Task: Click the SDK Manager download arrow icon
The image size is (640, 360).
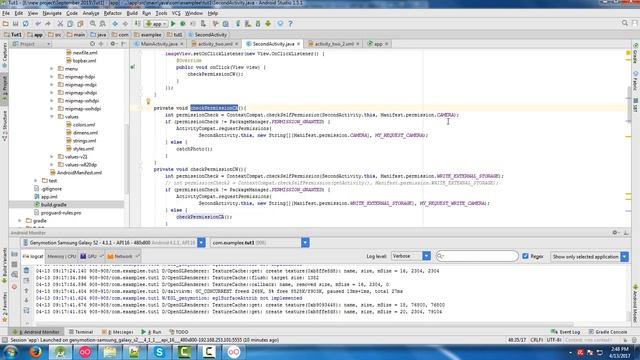Action: point(268,24)
